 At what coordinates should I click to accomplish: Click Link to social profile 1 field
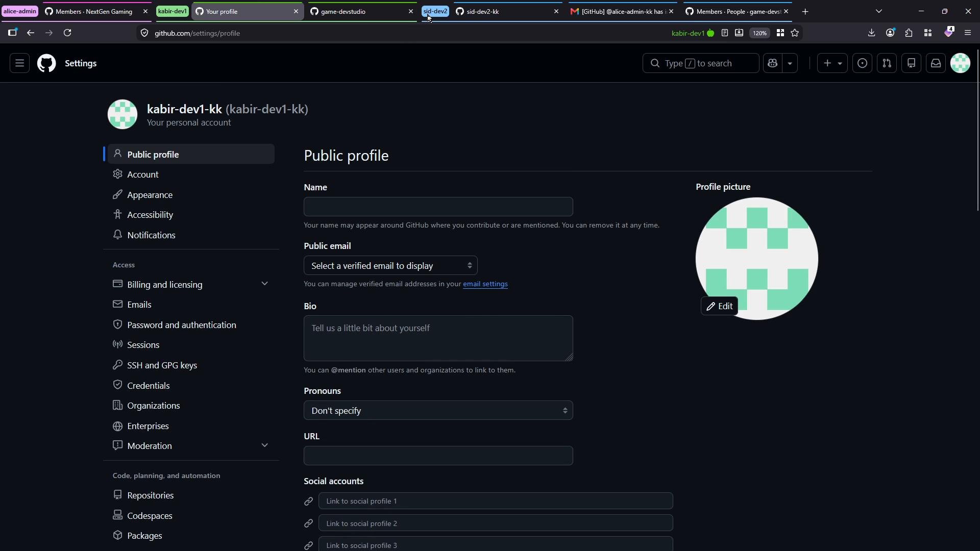496,501
